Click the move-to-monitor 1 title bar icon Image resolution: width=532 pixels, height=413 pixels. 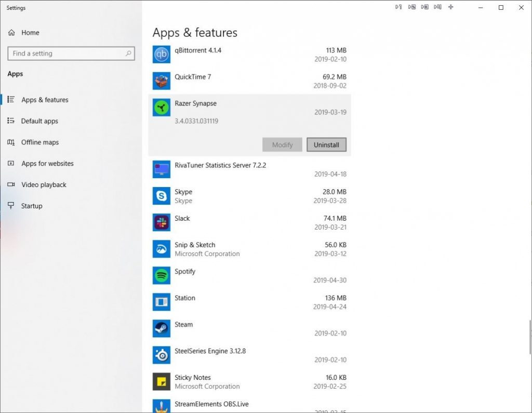tap(398, 7)
